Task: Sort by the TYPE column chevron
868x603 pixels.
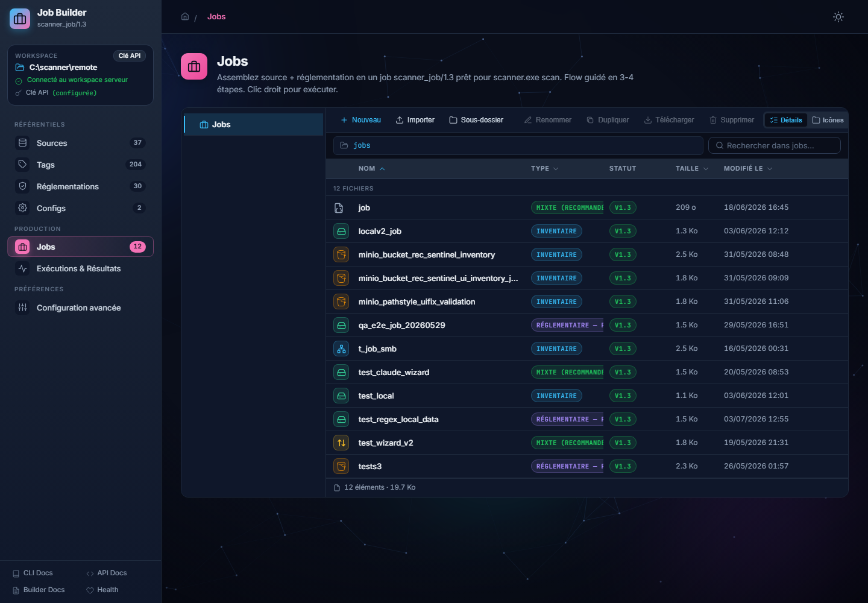Action: 556,169
